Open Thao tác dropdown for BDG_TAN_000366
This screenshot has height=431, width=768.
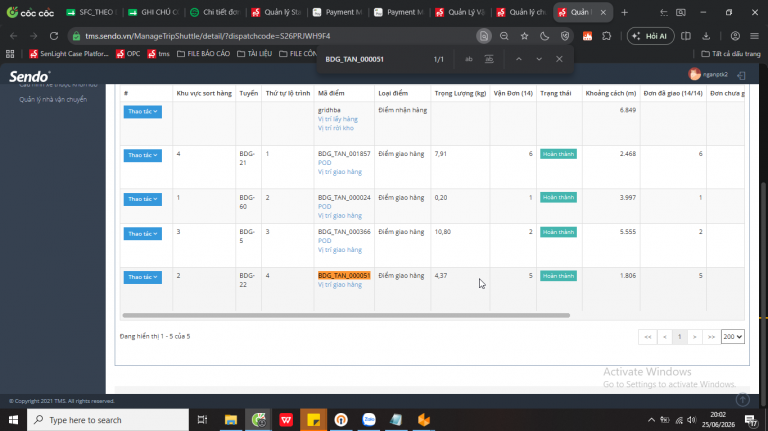tap(143, 234)
